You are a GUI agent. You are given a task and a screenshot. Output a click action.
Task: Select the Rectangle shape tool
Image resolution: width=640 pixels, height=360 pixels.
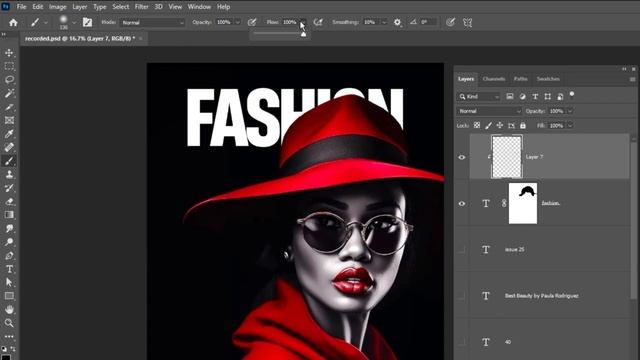pyautogui.click(x=9, y=296)
